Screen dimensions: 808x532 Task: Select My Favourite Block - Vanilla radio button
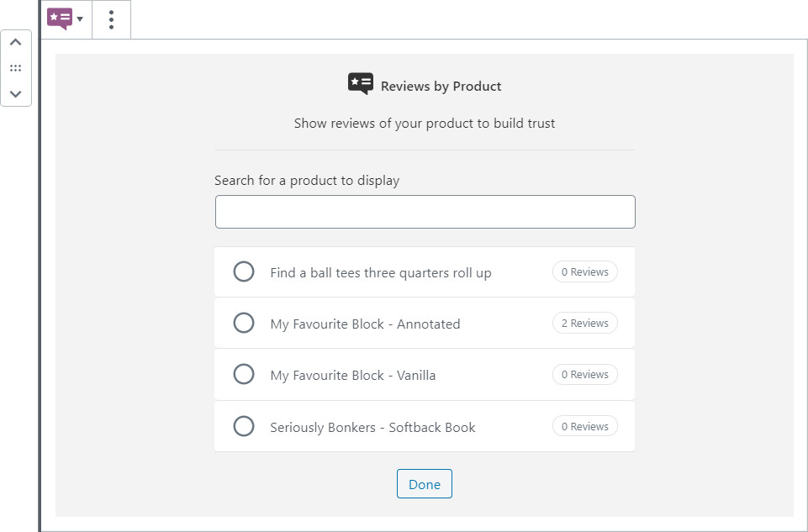point(244,374)
